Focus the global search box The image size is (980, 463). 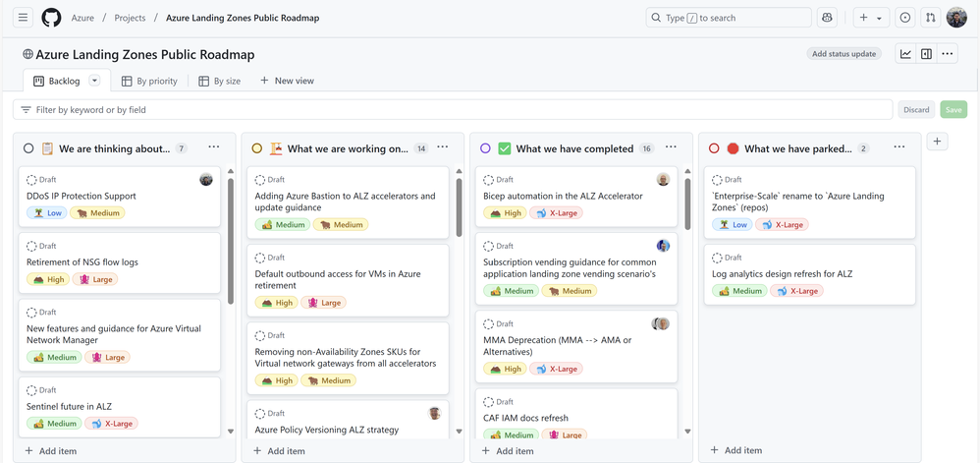(x=729, y=18)
